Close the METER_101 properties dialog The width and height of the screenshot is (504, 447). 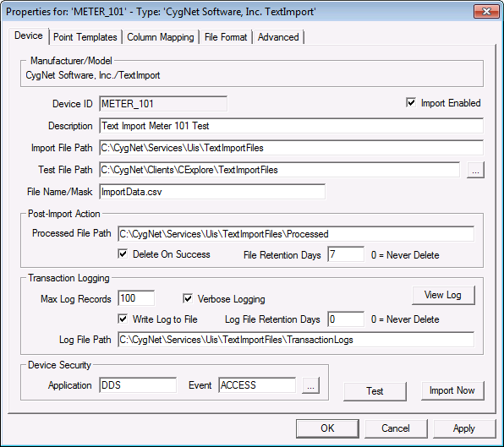pos(486,12)
